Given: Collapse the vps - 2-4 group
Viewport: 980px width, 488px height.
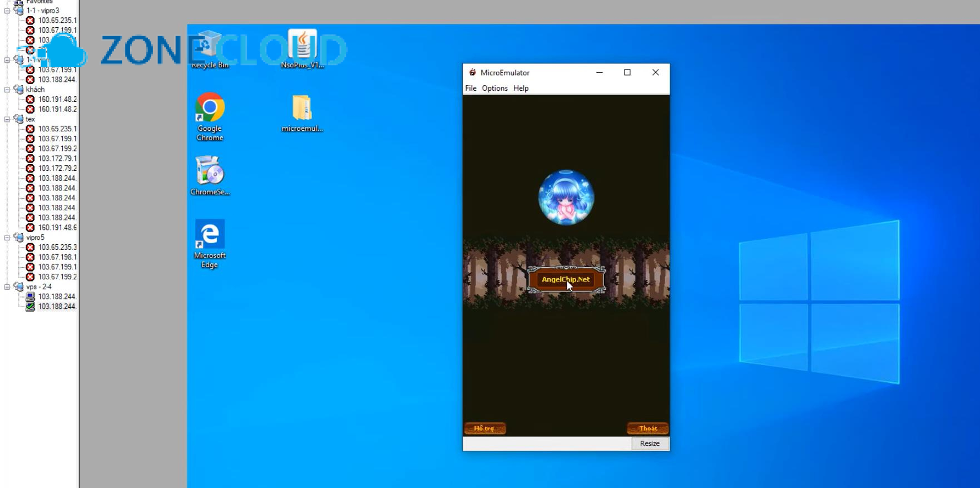Looking at the screenshot, I should pos(7,287).
